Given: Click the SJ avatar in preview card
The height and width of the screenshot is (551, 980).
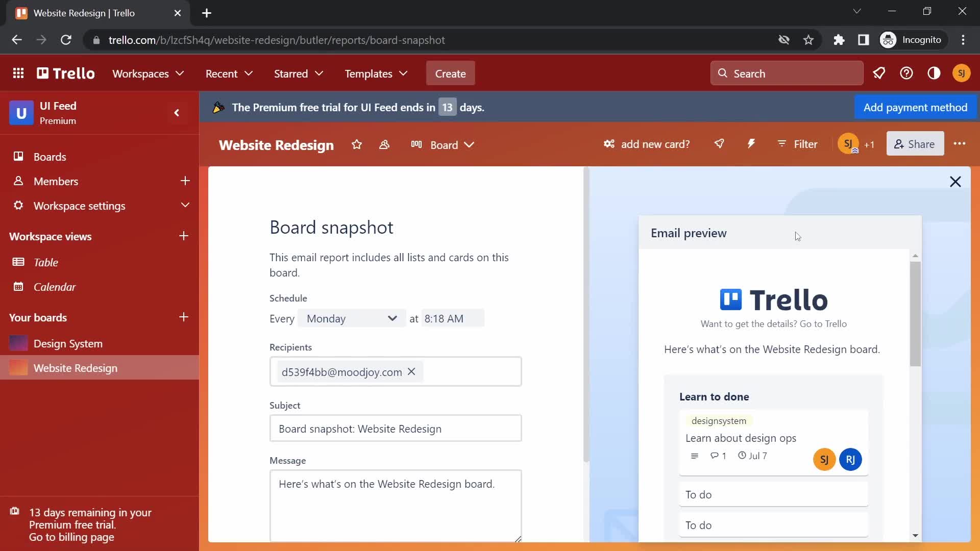Looking at the screenshot, I should click(x=824, y=459).
